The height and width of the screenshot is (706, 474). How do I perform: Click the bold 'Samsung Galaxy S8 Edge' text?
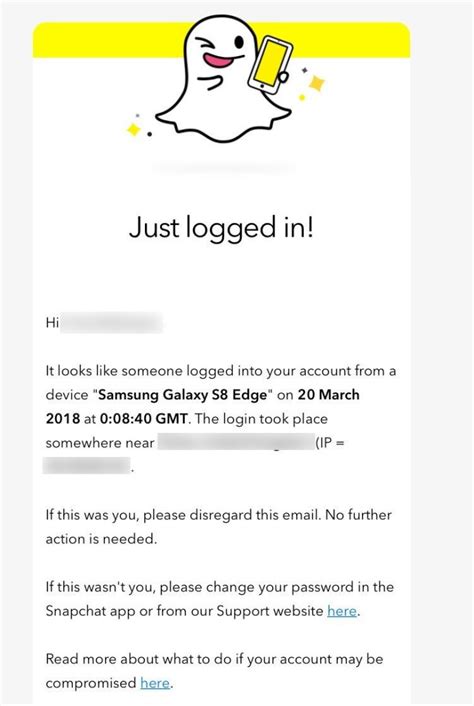[x=182, y=395]
